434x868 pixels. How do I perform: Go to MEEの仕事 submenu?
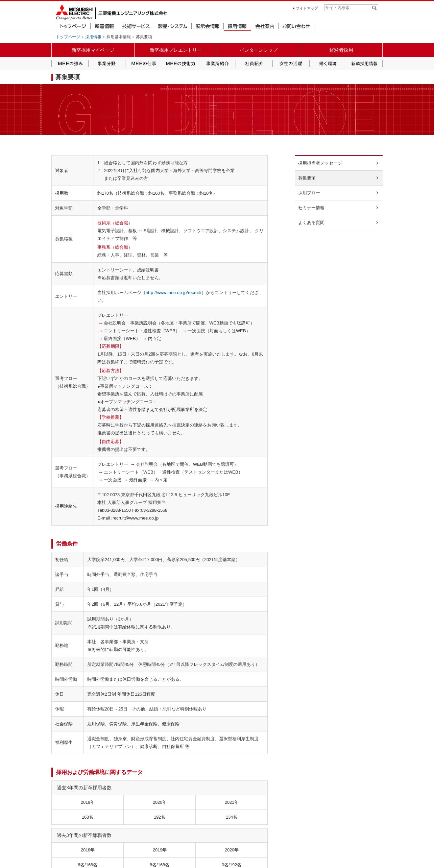pyautogui.click(x=144, y=64)
